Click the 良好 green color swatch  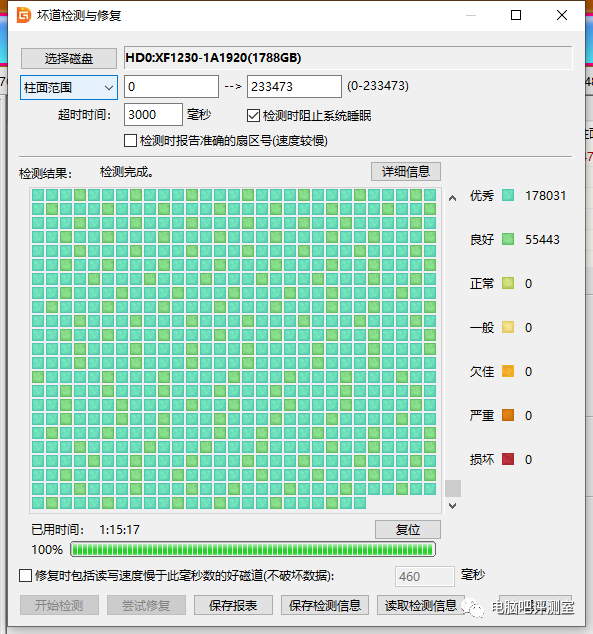[x=508, y=239]
